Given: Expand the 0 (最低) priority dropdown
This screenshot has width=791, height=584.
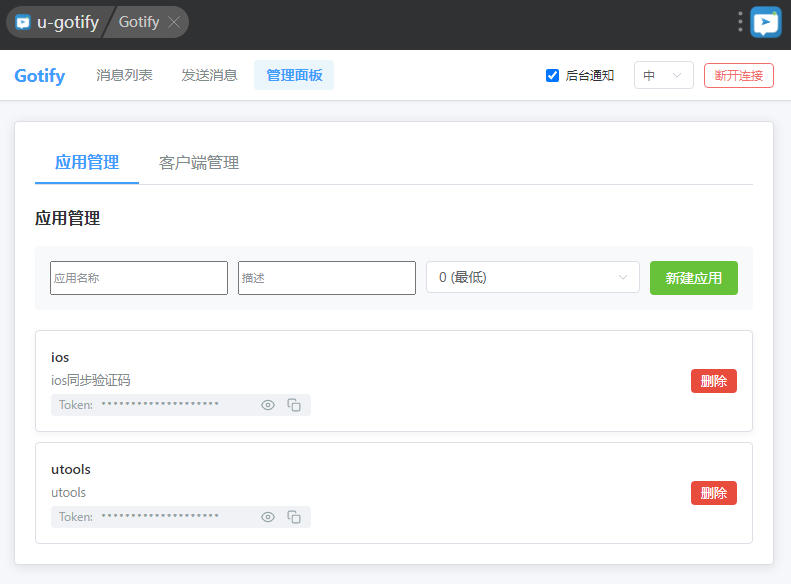Looking at the screenshot, I should pyautogui.click(x=532, y=277).
